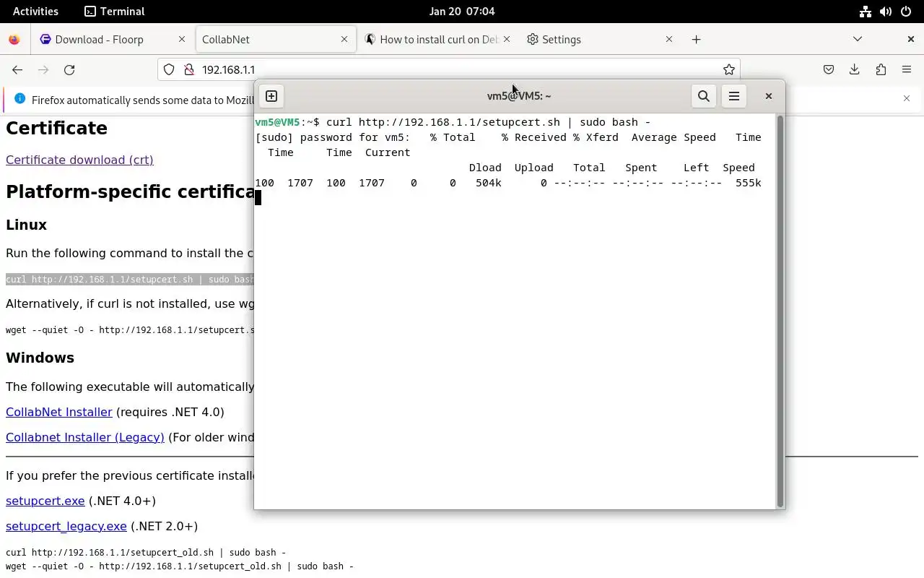924x578 pixels.
Task: Bookmark this page with star icon
Action: point(729,69)
